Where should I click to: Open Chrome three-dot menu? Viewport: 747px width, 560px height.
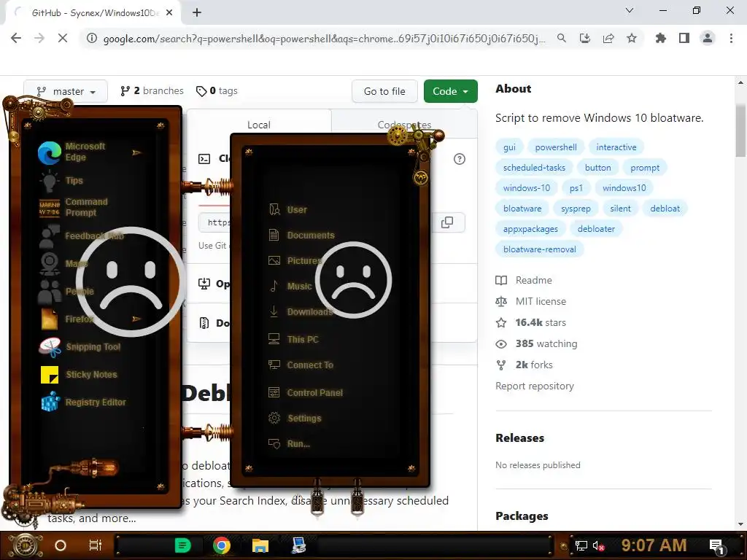[731, 38]
